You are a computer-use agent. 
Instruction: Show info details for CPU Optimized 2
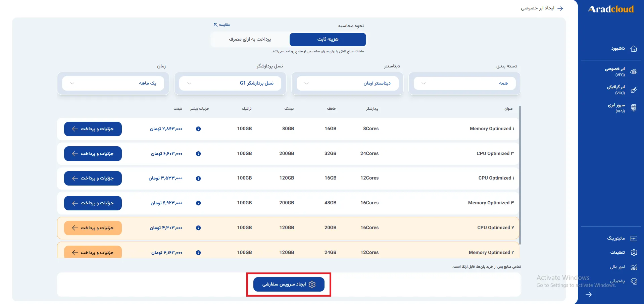point(198,228)
